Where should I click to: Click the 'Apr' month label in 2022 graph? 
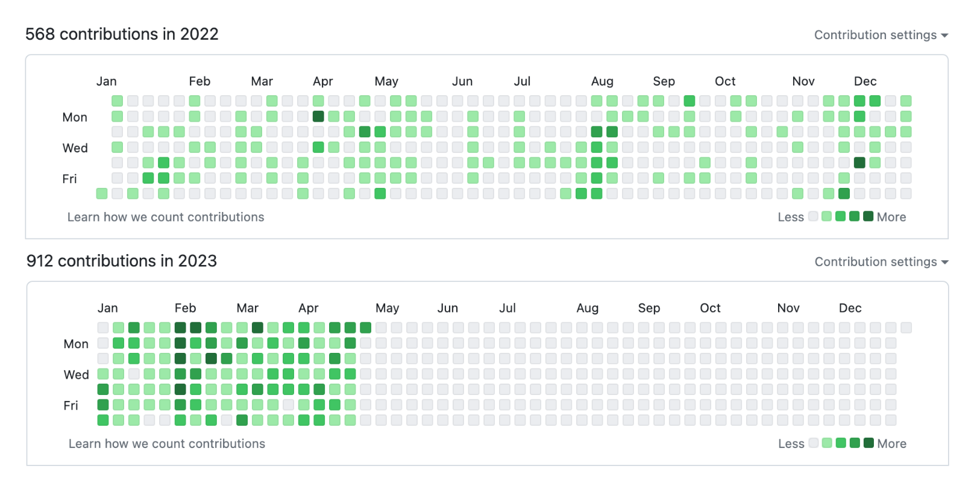click(323, 81)
